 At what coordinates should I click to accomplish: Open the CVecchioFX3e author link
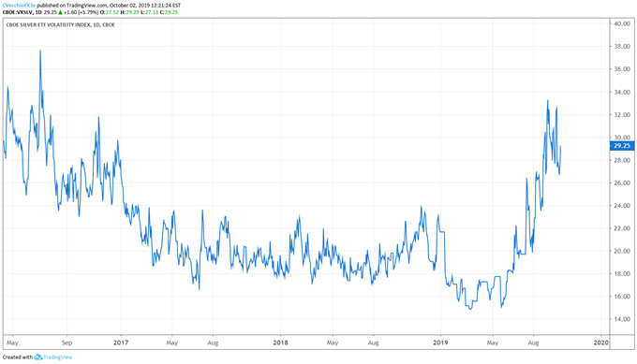tap(19, 6)
